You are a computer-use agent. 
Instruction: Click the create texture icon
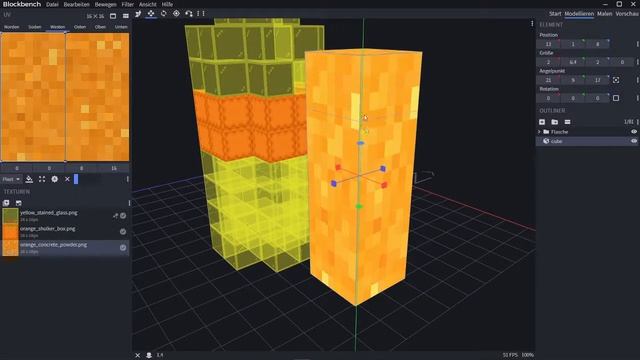click(x=18, y=203)
